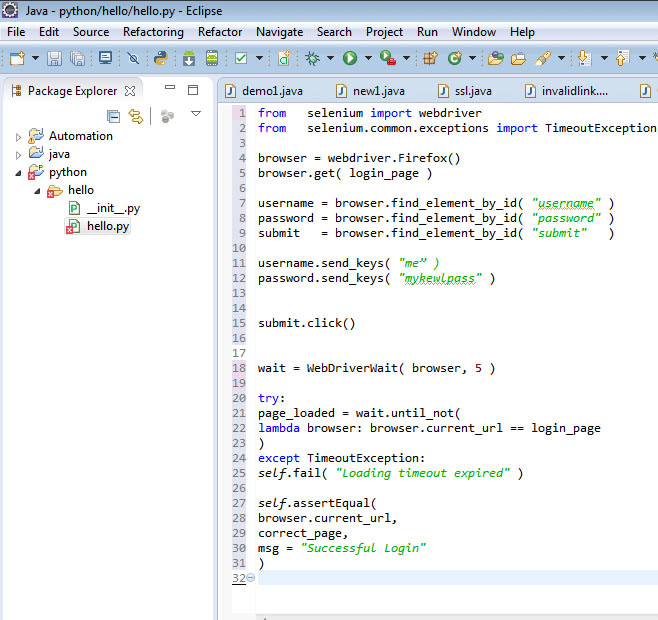Expand the Automation project tree node
The width and height of the screenshot is (658, 620).
(18, 136)
